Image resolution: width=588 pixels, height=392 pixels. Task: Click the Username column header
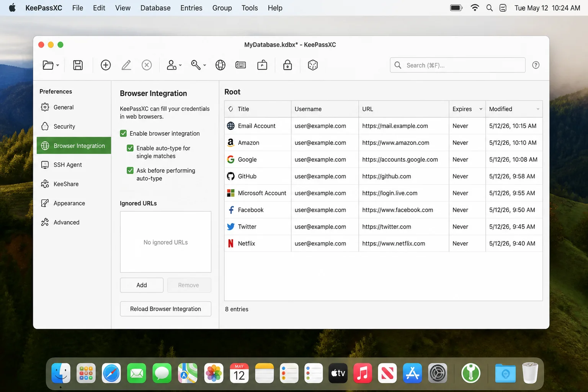pyautogui.click(x=325, y=109)
